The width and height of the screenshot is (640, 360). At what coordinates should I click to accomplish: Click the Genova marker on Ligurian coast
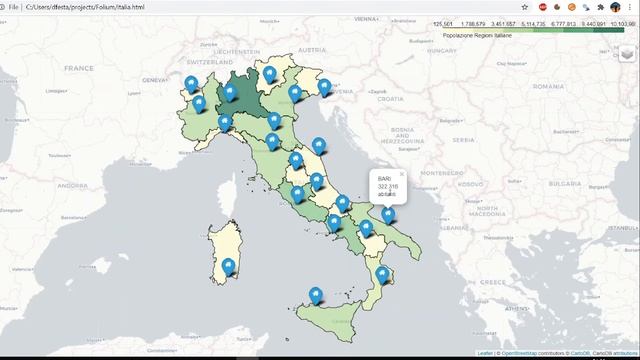[225, 123]
